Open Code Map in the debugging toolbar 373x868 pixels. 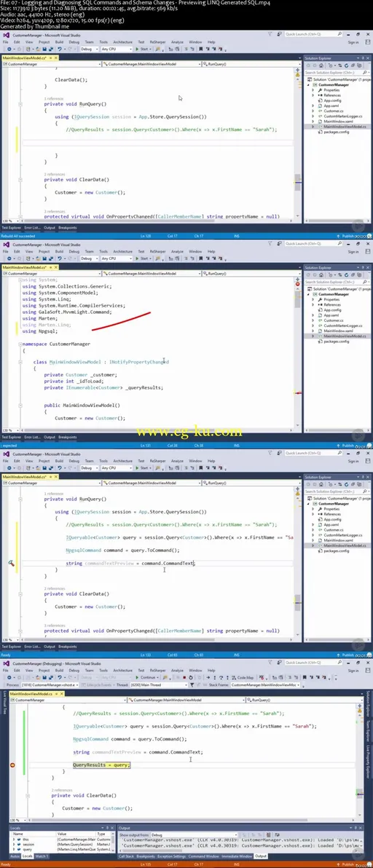243,677
